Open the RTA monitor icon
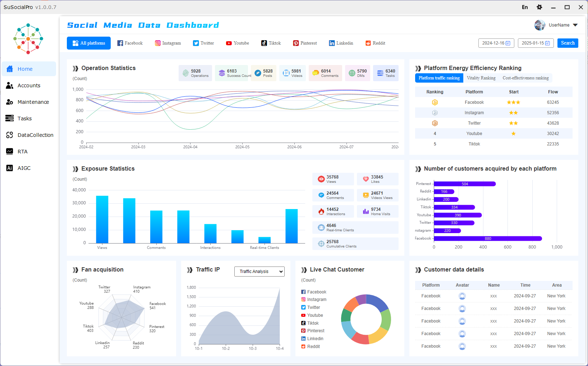The width and height of the screenshot is (588, 366). (x=10, y=152)
